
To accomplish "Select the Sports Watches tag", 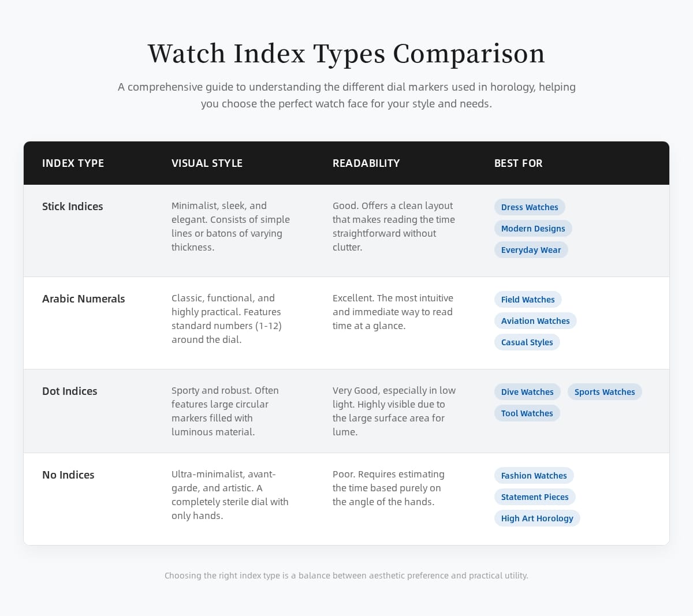I will coord(605,392).
